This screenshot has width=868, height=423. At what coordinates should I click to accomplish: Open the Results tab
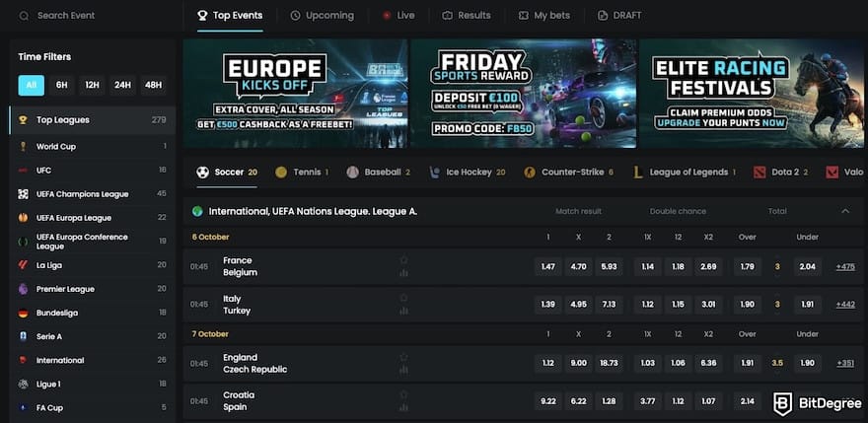coord(467,16)
